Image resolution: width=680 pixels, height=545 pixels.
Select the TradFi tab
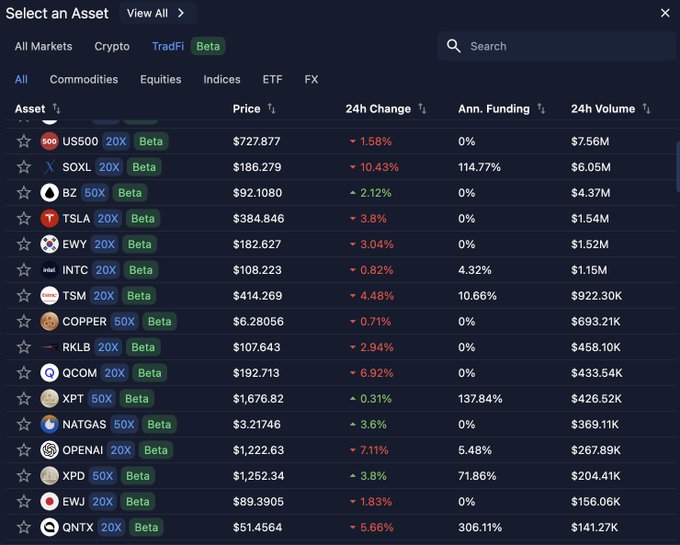168,46
